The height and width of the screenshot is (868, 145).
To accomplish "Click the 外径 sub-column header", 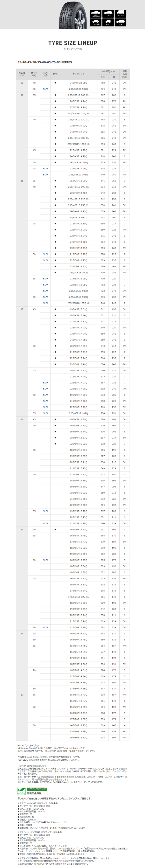I will 102,77.
